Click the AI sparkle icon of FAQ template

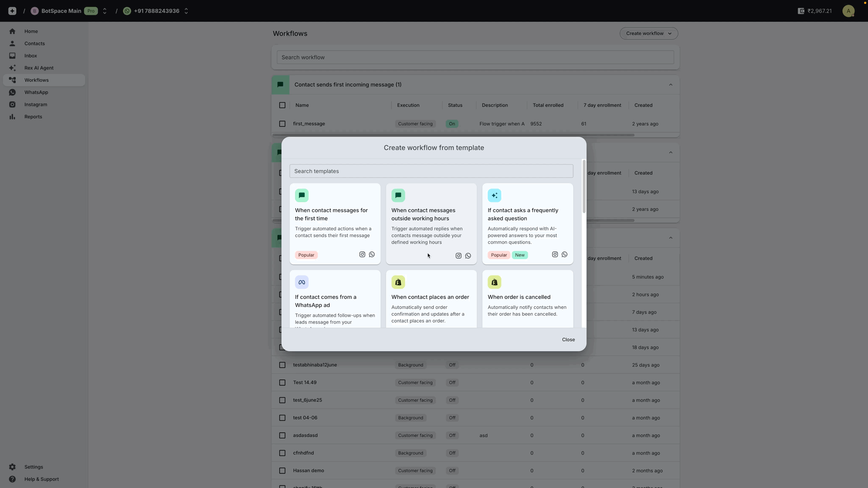click(494, 195)
